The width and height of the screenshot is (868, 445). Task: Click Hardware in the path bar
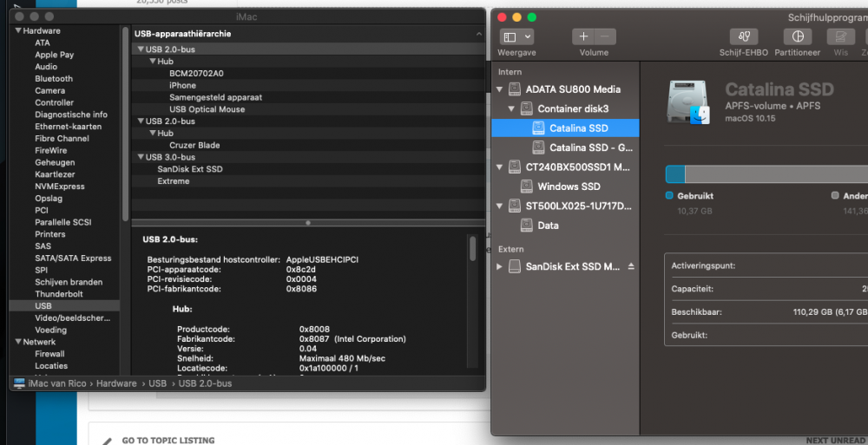[116, 383]
